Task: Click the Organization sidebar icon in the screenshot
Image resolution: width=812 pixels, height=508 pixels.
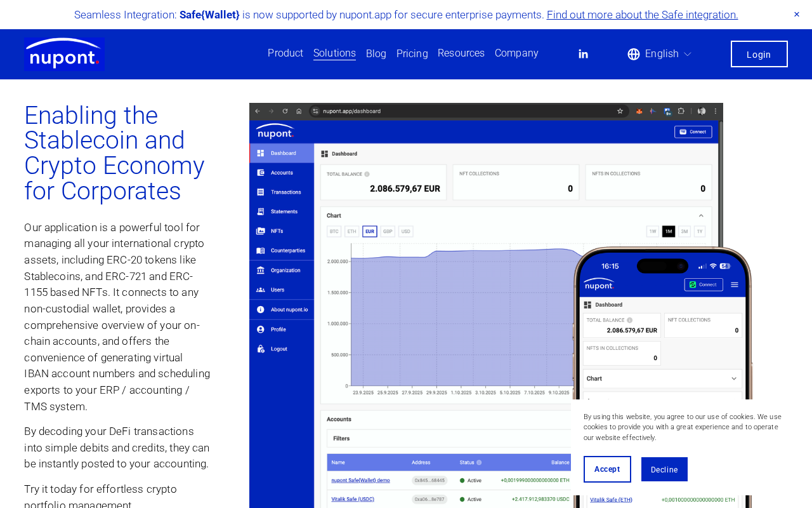Action: 260,271
